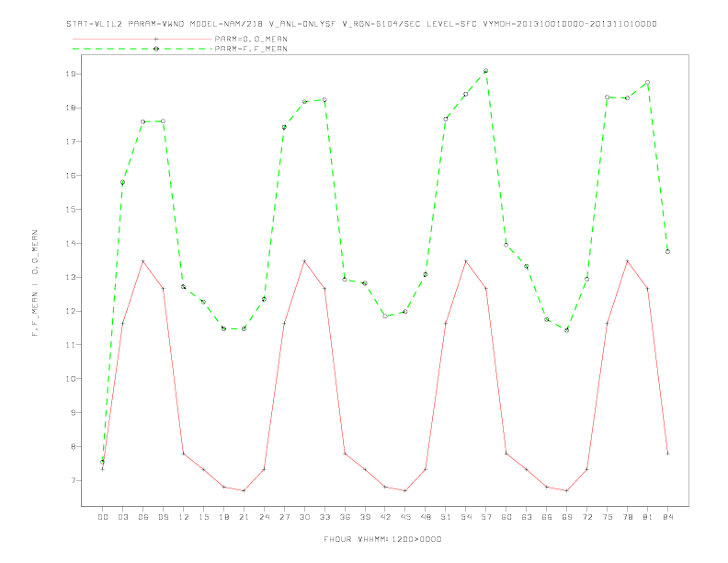Click x-axis tick label 24

tap(264, 517)
